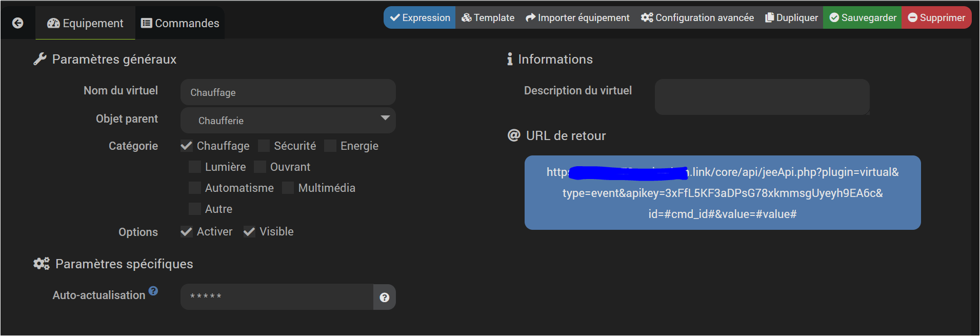Viewport: 980px width, 336px height.
Task: Uncheck the Chauffage category checkbox
Action: 187,146
